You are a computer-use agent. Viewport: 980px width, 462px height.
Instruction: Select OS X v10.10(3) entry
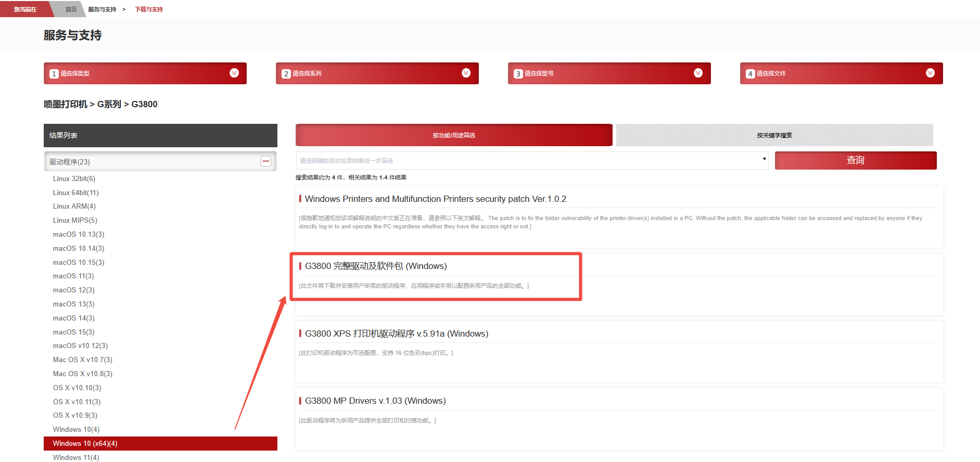[77, 388]
